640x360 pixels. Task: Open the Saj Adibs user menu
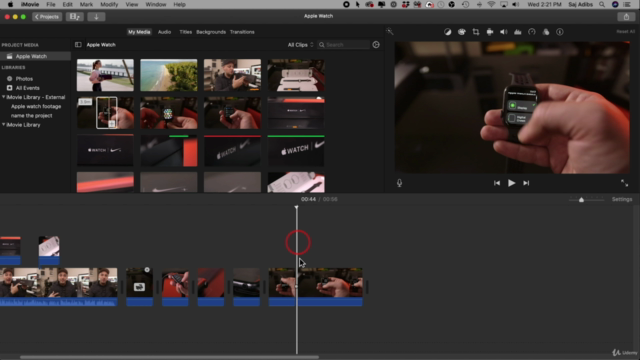[x=580, y=4]
